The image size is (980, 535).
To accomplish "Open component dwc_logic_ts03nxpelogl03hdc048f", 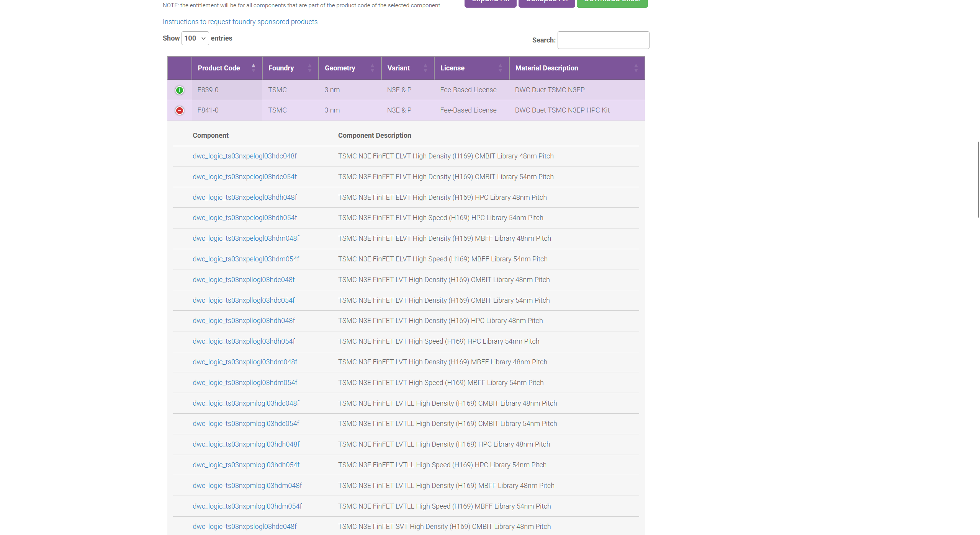I will coord(245,156).
